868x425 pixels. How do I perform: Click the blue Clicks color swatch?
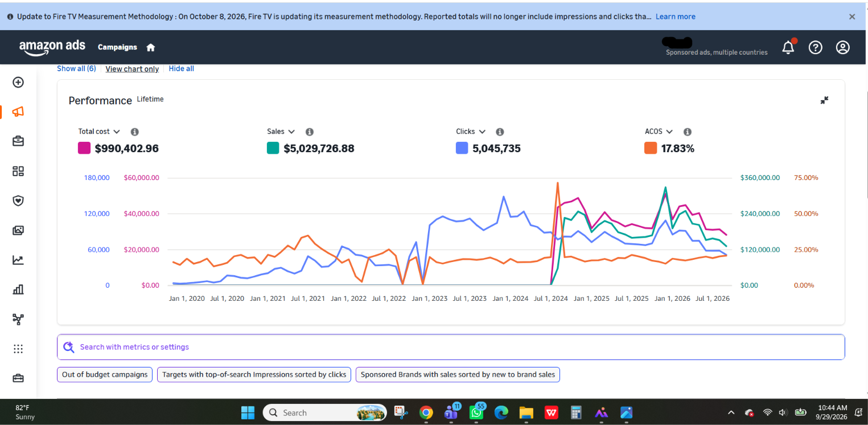[x=462, y=148]
